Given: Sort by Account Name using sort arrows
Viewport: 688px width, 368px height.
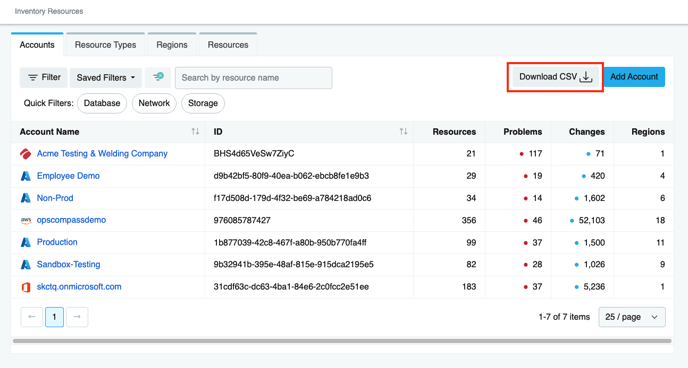Looking at the screenshot, I should (195, 132).
